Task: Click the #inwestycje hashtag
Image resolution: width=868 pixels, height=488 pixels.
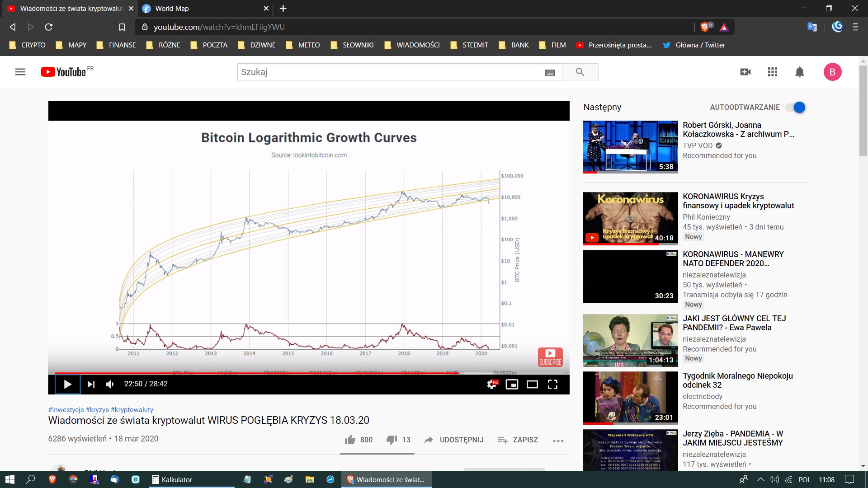Action: click(x=66, y=409)
